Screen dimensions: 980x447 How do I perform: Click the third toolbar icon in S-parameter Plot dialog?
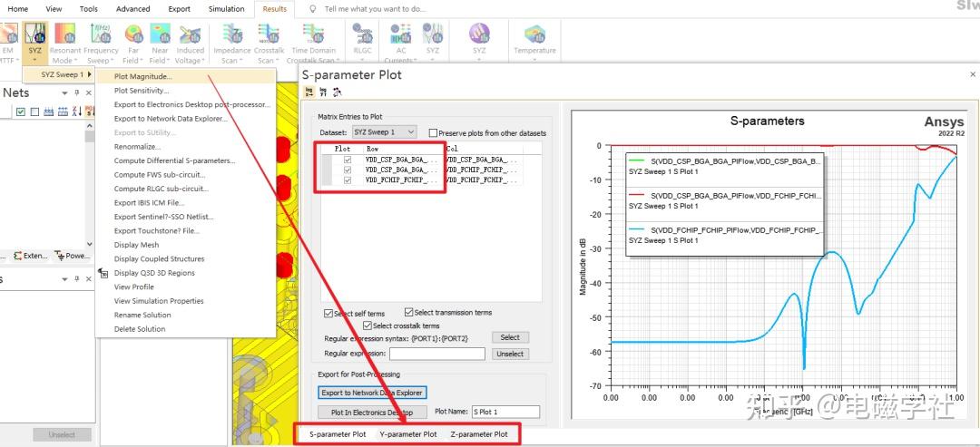point(337,92)
